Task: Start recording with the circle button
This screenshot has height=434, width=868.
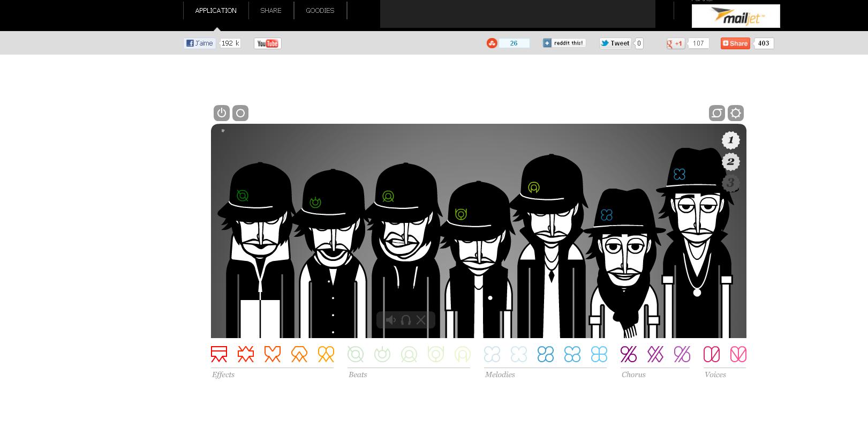Action: click(240, 113)
